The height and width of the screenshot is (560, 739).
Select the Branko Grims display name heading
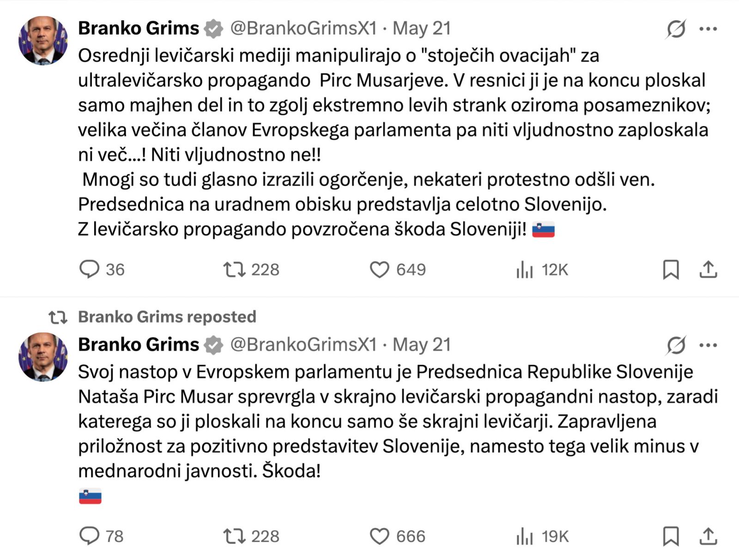(139, 29)
